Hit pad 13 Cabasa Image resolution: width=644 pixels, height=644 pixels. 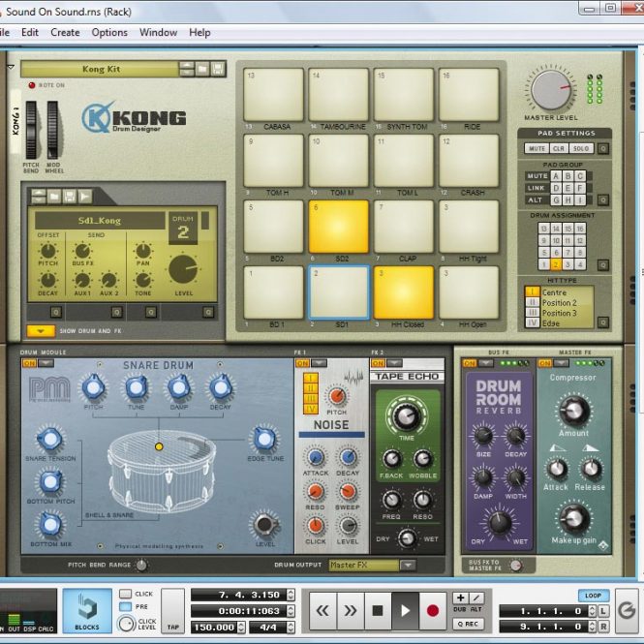click(273, 95)
